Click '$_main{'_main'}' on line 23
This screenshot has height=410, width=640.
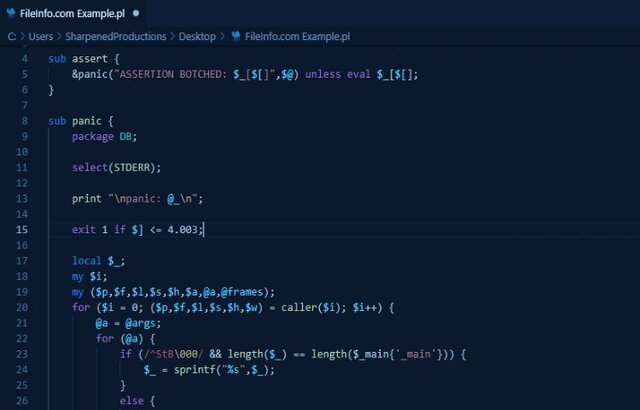coord(396,354)
